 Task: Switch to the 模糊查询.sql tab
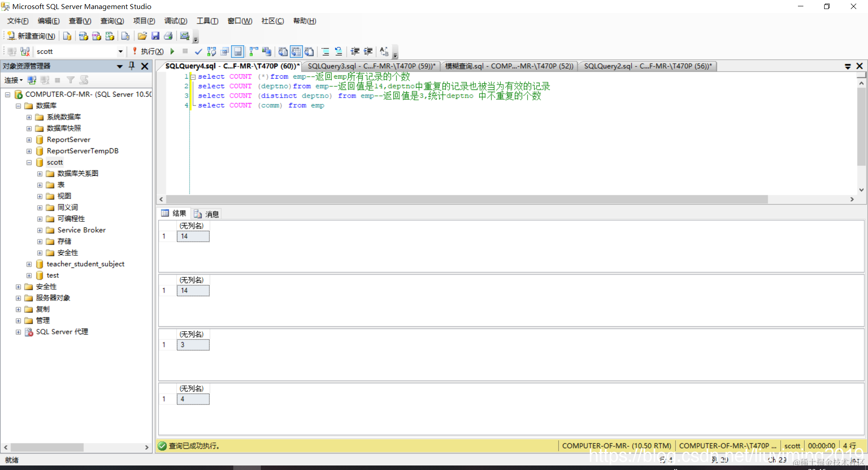pyautogui.click(x=509, y=66)
